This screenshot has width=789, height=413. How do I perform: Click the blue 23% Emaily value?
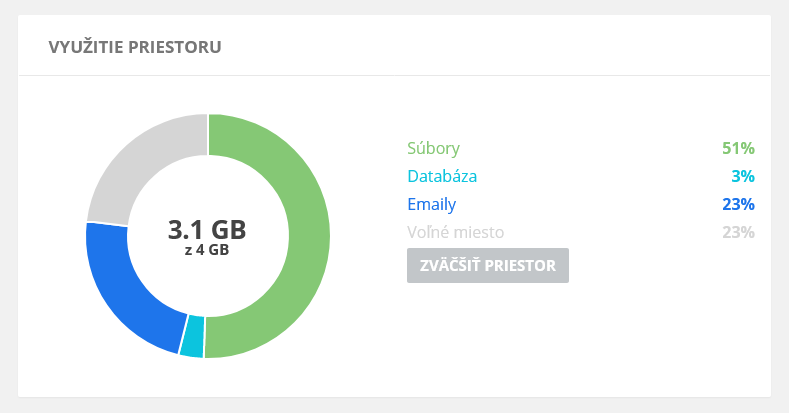(738, 204)
